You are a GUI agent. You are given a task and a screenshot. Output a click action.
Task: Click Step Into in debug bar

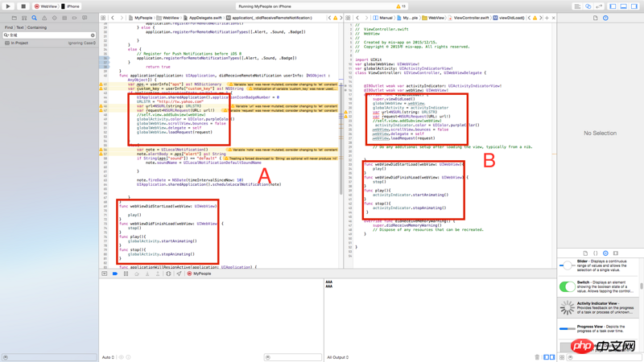[x=147, y=274]
